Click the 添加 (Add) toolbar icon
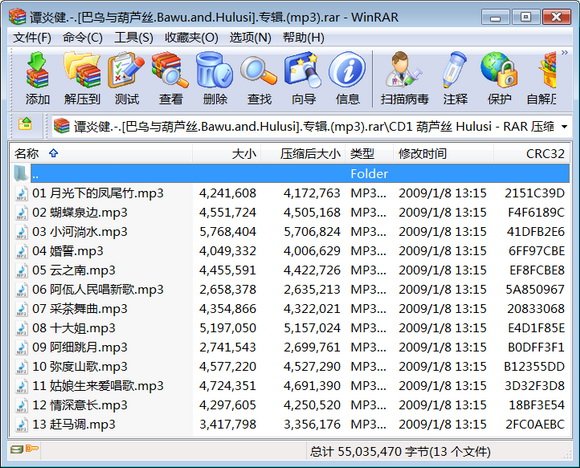Screen dimensions: 580x468 click(37, 79)
